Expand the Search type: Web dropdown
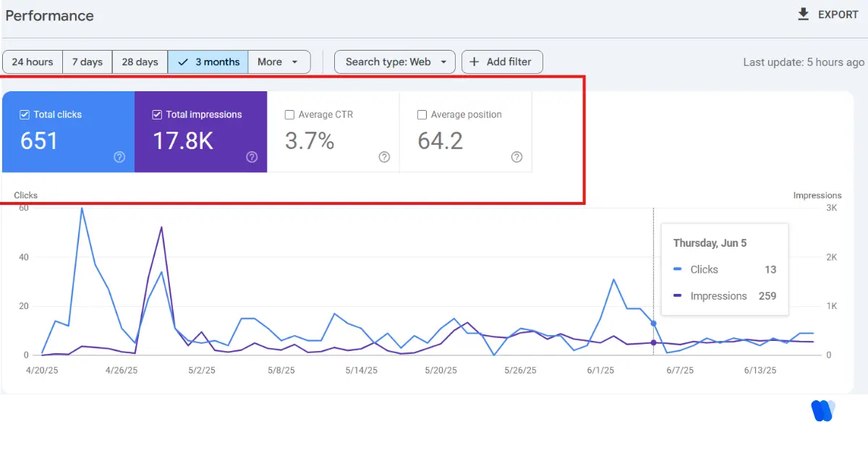The height and width of the screenshot is (456, 868). pyautogui.click(x=395, y=62)
